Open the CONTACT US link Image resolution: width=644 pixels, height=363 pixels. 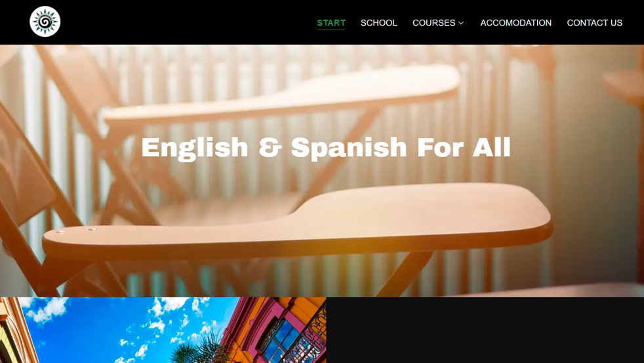coord(594,22)
